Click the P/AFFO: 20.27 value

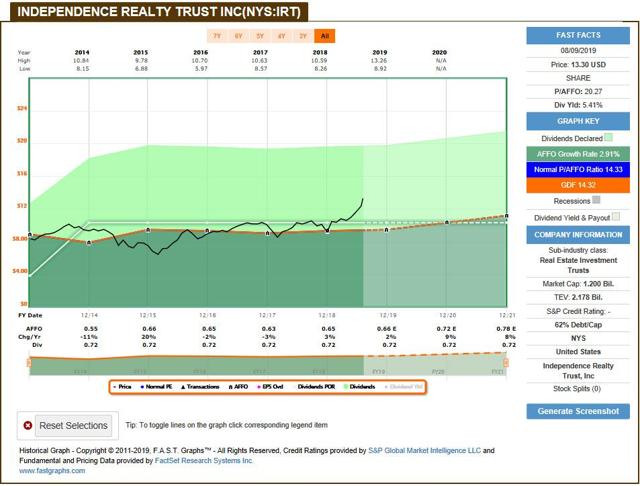[578, 91]
